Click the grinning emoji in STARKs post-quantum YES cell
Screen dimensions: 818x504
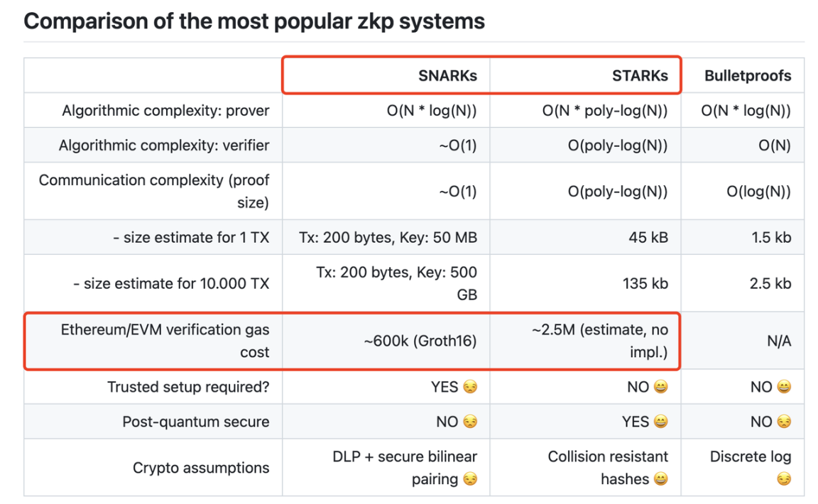[660, 422]
